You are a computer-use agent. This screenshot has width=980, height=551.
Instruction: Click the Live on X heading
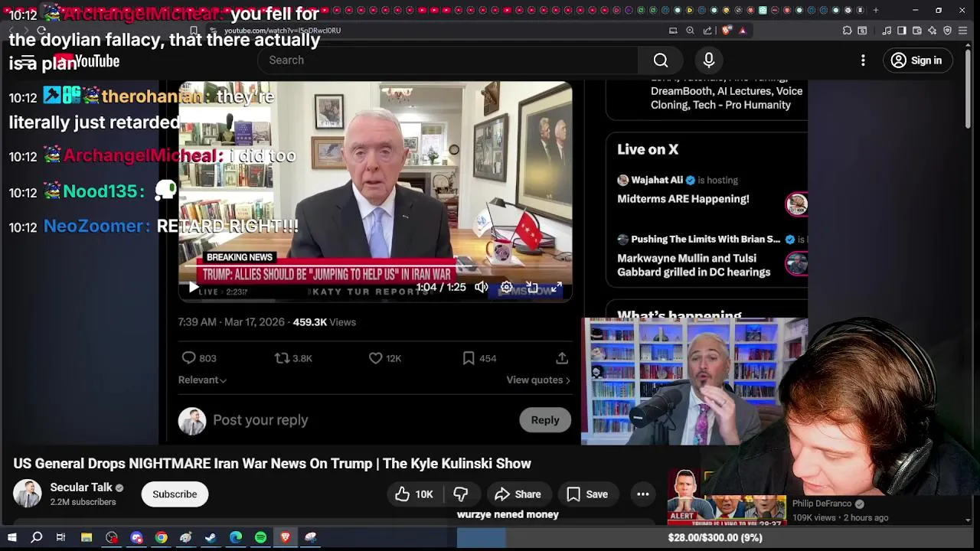coord(648,149)
